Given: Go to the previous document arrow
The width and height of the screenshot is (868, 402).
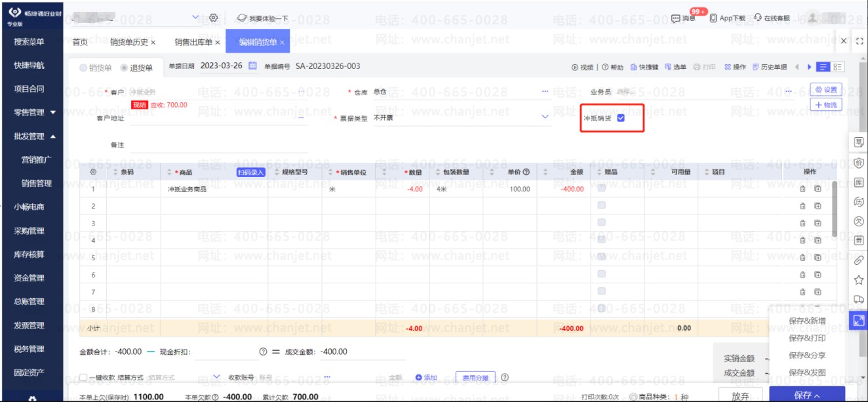Looking at the screenshot, I should pos(797,67).
